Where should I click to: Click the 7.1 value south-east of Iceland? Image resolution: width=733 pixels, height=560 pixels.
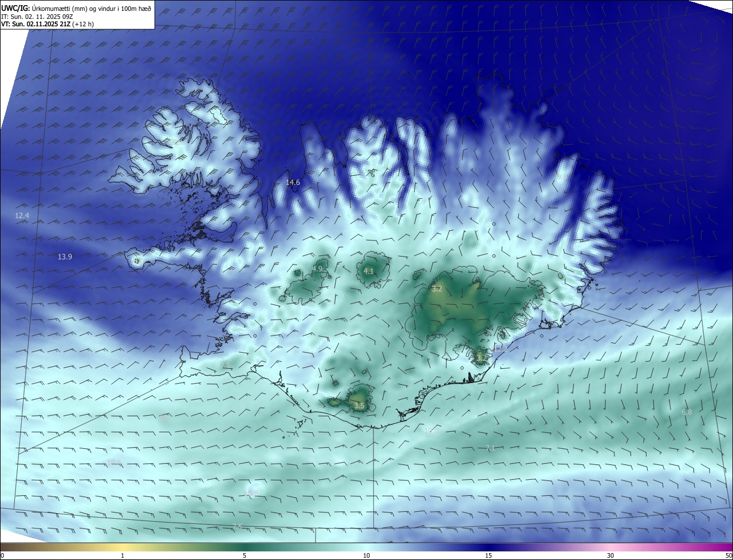coord(490,448)
